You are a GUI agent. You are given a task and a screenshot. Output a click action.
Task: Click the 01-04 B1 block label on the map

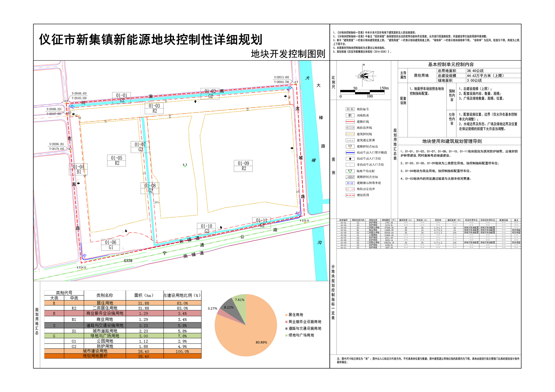(78, 169)
